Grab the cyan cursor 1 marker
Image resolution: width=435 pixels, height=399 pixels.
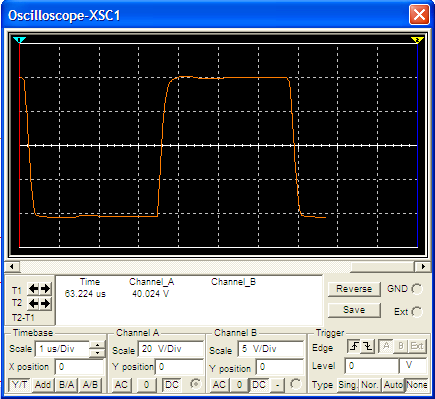click(x=19, y=40)
